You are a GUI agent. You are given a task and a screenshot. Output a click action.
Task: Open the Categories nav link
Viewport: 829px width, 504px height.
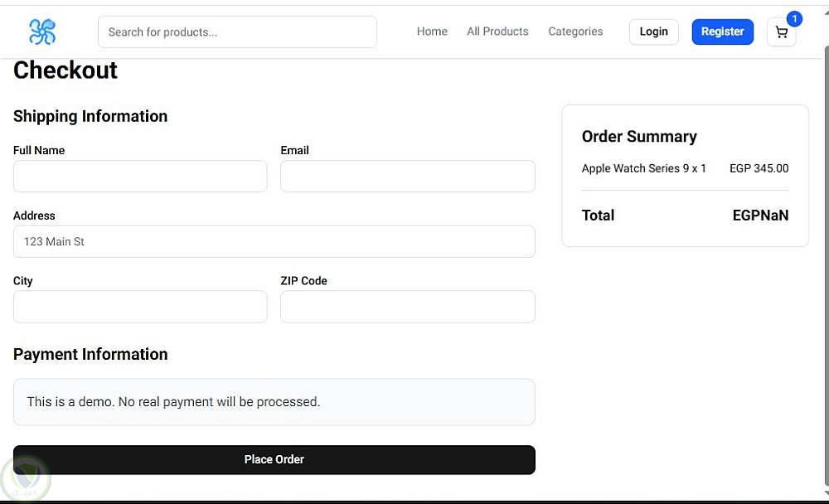[x=575, y=31]
